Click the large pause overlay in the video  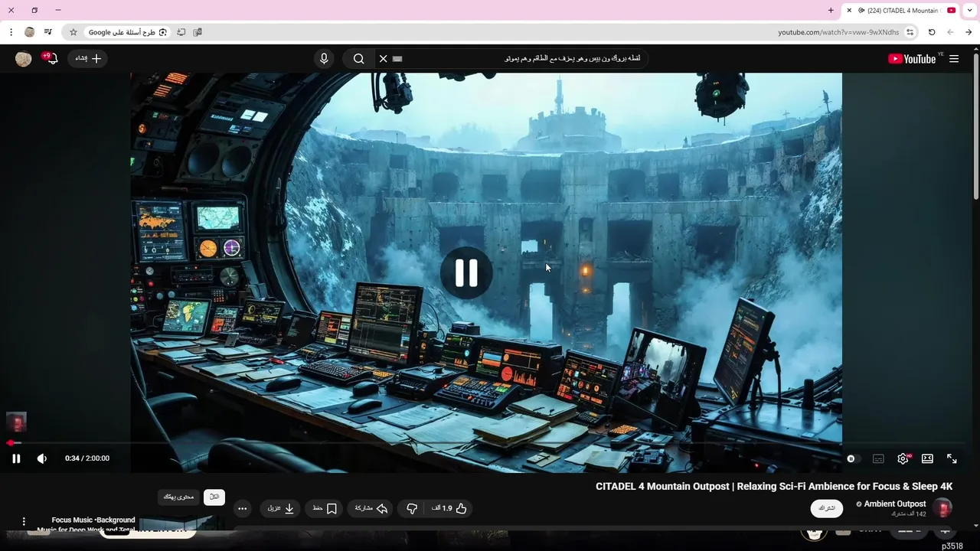click(466, 272)
